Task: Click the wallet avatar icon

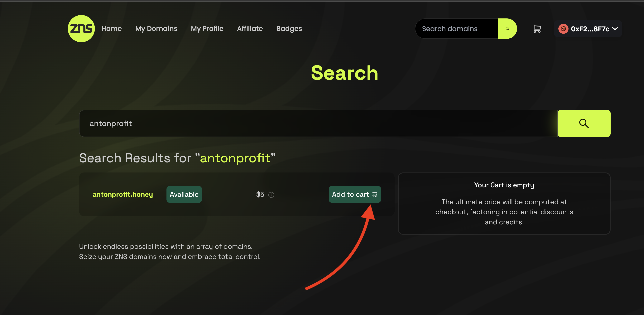Action: [563, 29]
